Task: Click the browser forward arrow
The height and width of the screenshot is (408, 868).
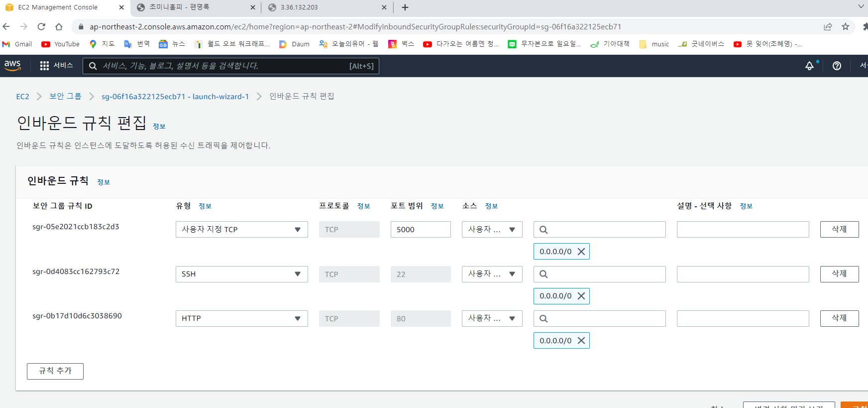Action: (24, 26)
